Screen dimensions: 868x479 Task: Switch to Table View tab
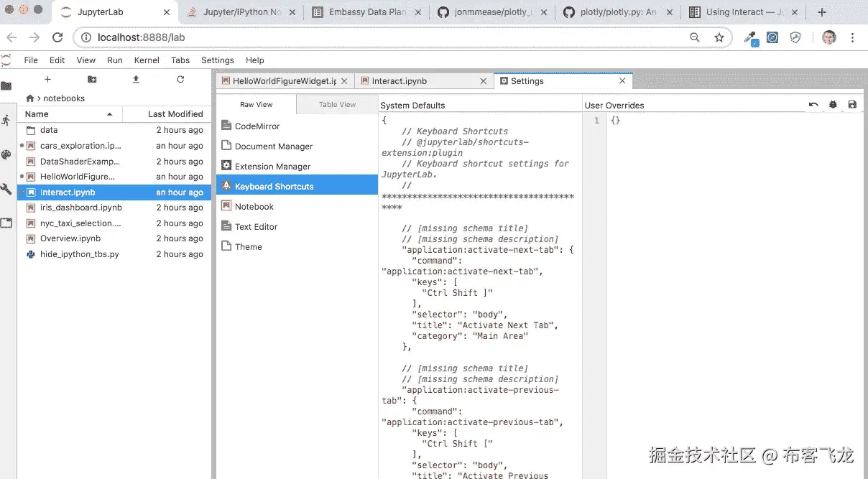tap(337, 105)
